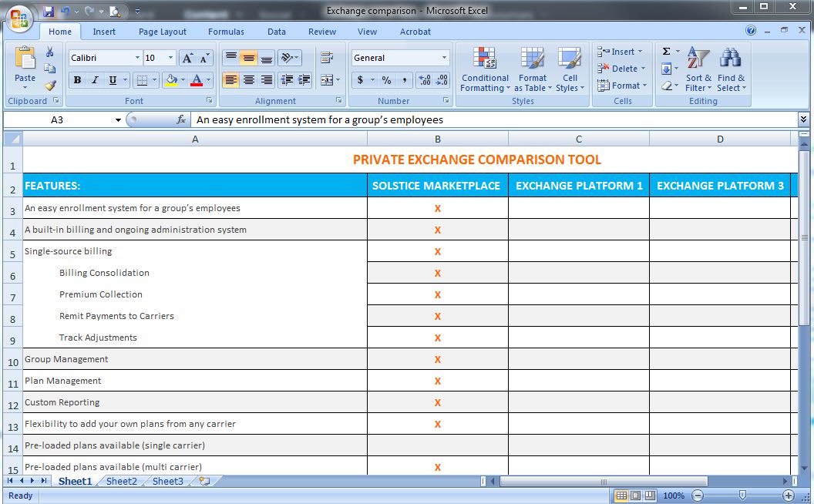Copy the selected cell
Image resolution: width=814 pixels, height=504 pixels.
click(50, 68)
